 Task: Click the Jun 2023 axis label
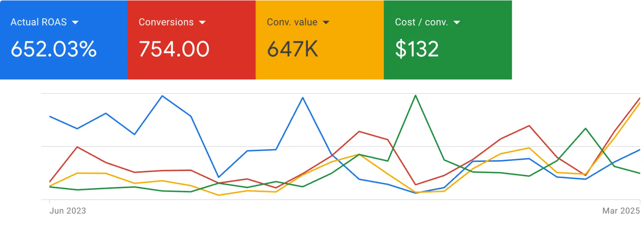click(68, 211)
